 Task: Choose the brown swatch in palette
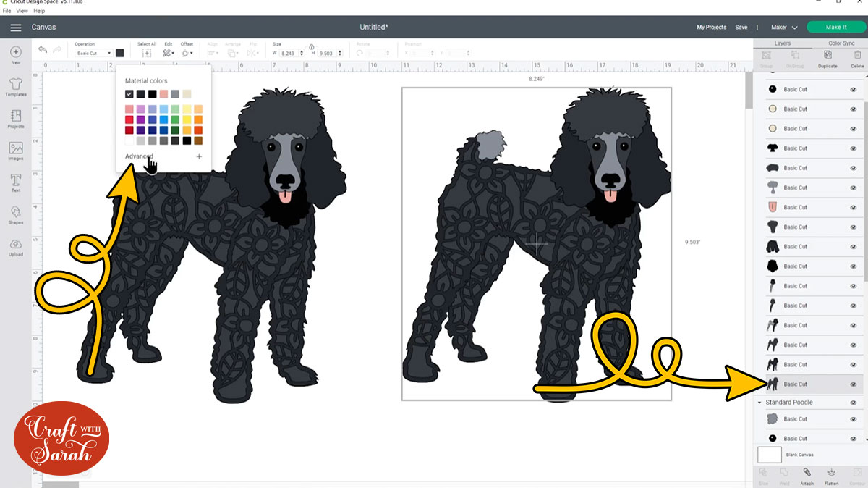[x=198, y=140]
